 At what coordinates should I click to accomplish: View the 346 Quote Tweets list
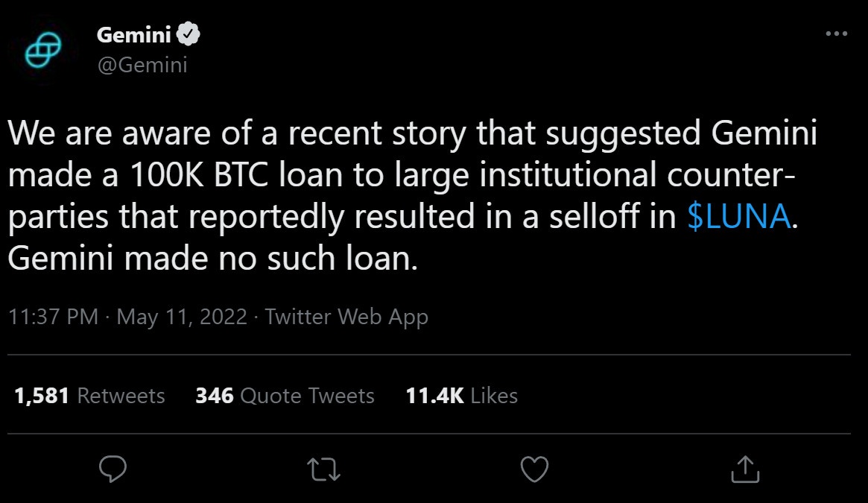(285, 395)
